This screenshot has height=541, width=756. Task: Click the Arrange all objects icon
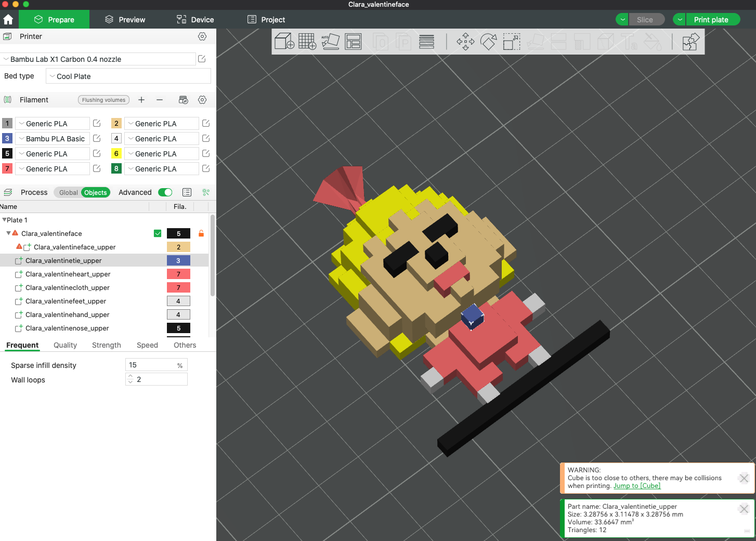coord(354,42)
